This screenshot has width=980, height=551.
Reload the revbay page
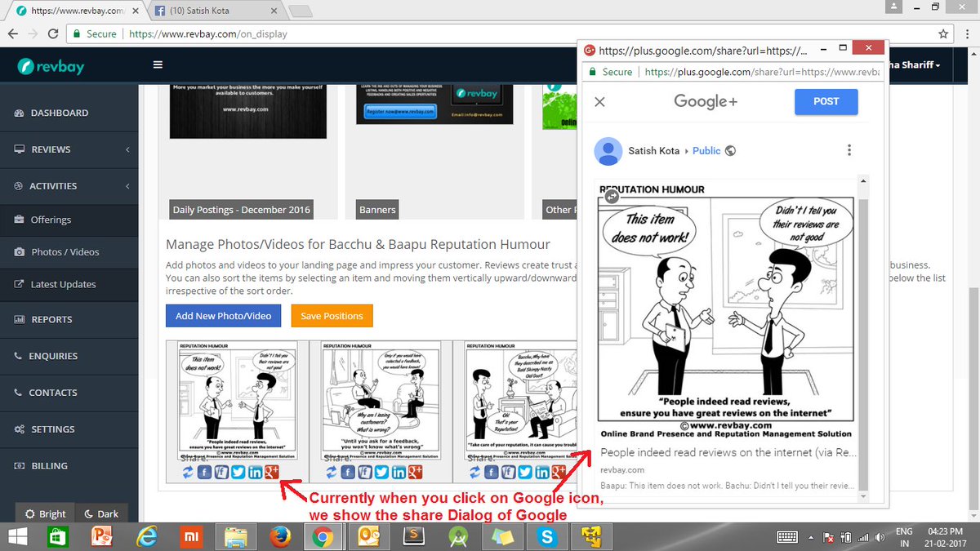click(53, 33)
